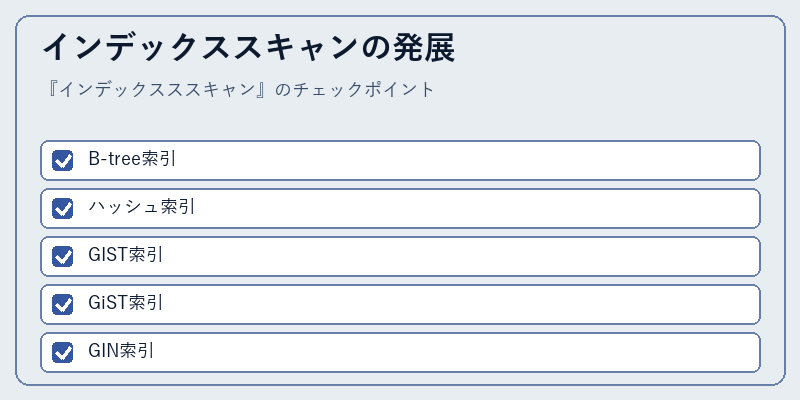
Task: Uncheck the B-tree索引 checkbox
Action: point(62,160)
